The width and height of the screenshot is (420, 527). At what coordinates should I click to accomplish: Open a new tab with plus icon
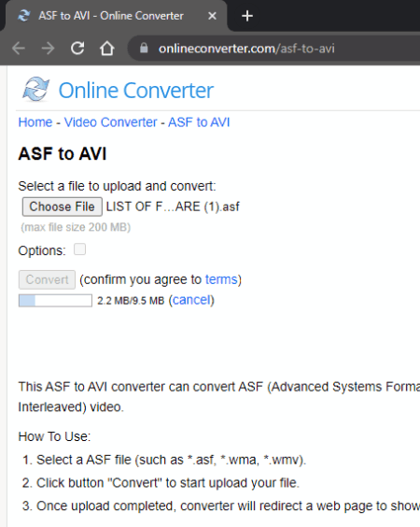pyautogui.click(x=247, y=16)
